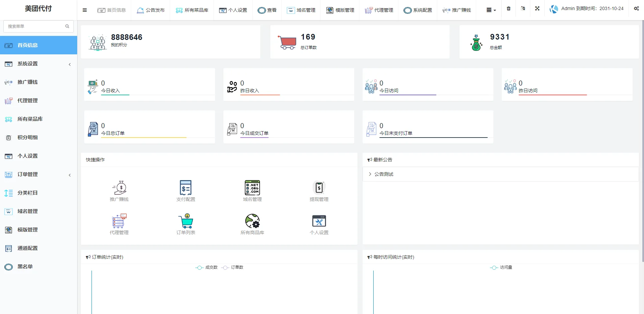Click the 推广赚钱 quick action icon

119,188
